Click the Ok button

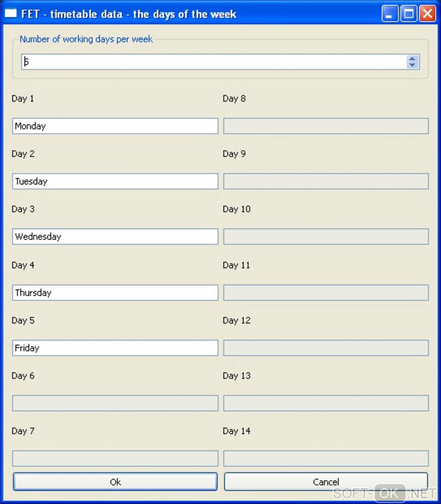(x=115, y=482)
